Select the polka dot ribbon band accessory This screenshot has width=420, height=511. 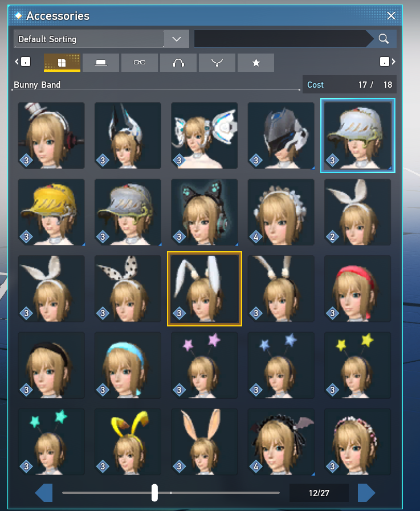[x=128, y=289]
